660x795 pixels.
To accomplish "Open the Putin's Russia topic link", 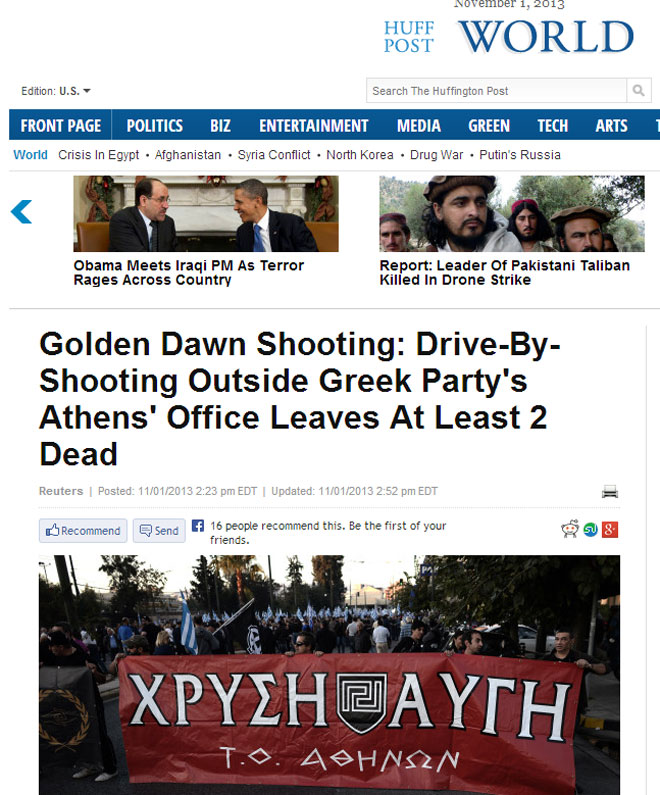I will point(519,155).
